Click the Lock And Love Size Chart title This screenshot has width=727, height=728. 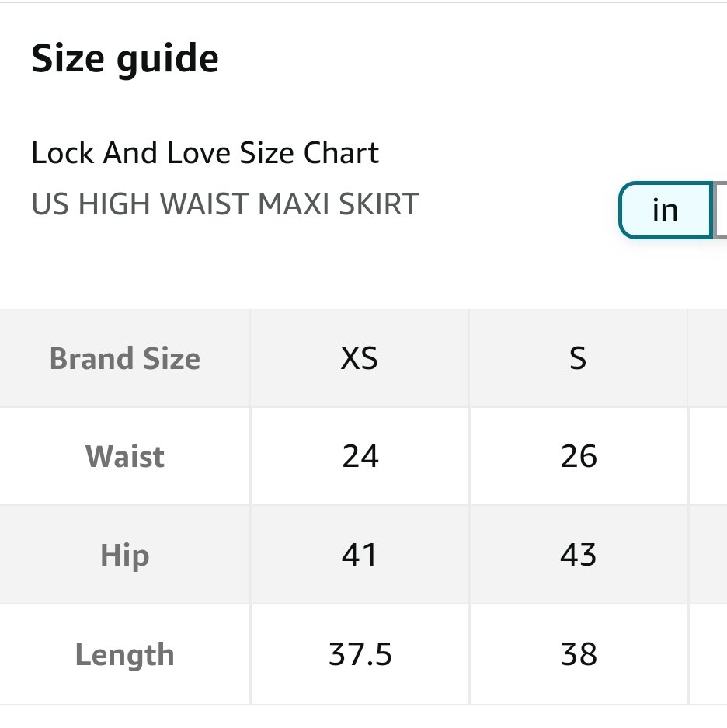[205, 153]
